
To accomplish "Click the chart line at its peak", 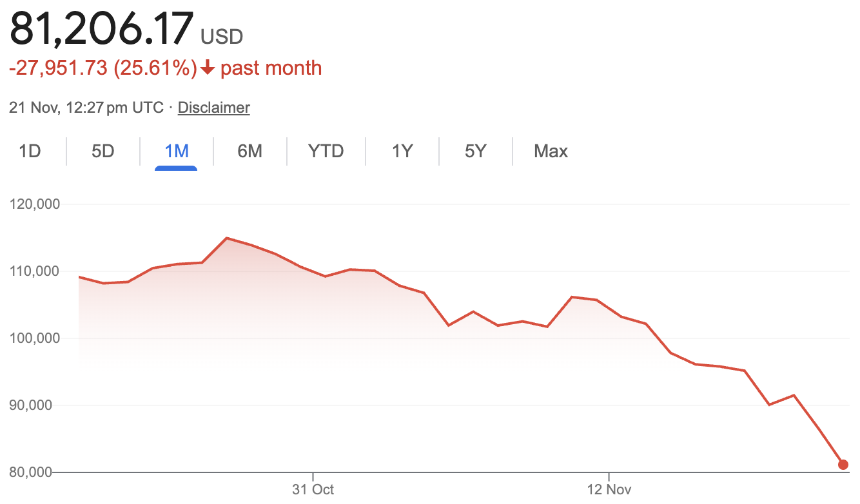I will pyautogui.click(x=227, y=238).
